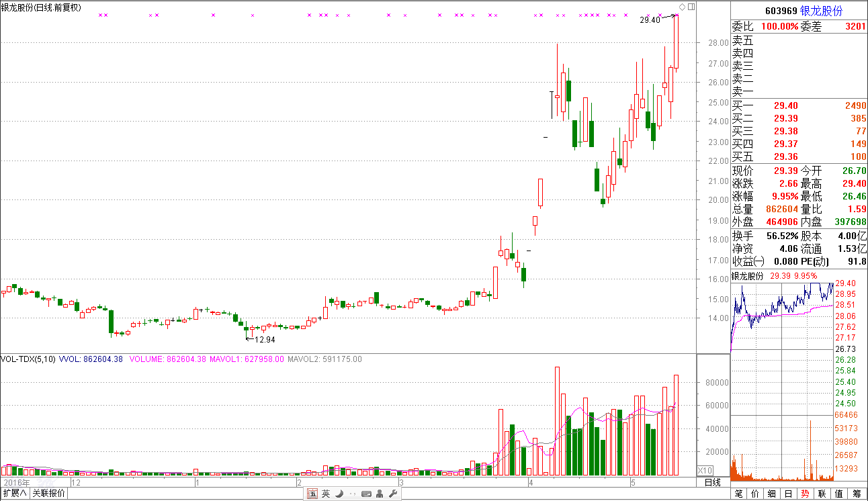The height and width of the screenshot is (501, 868).
Task: Click the 12.94 low price marker
Action: point(265,340)
